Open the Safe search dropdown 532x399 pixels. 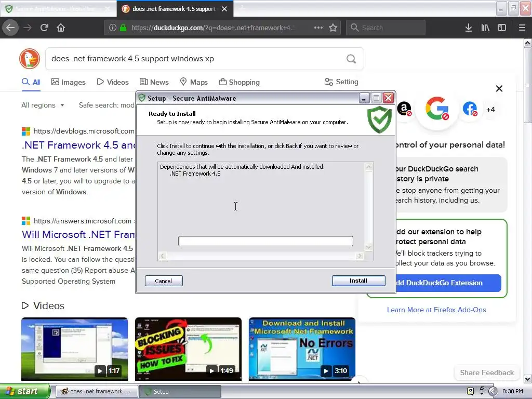(x=107, y=105)
